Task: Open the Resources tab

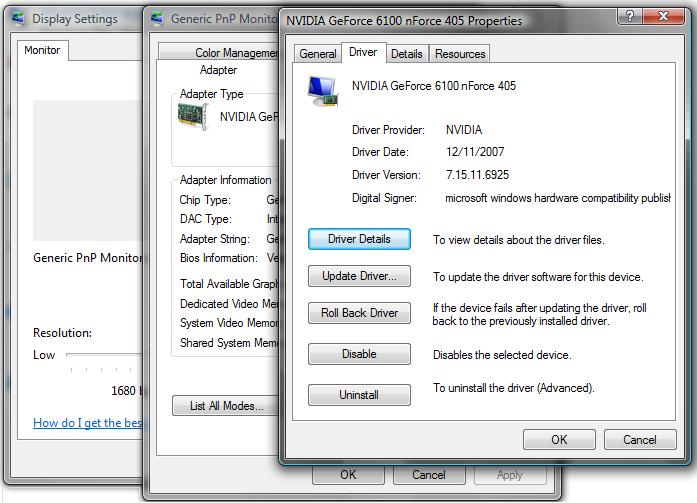Action: coord(460,54)
